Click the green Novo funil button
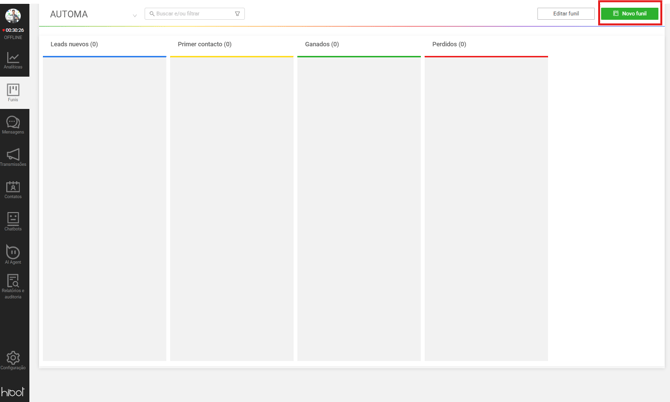Image resolution: width=670 pixels, height=402 pixels. 629,14
